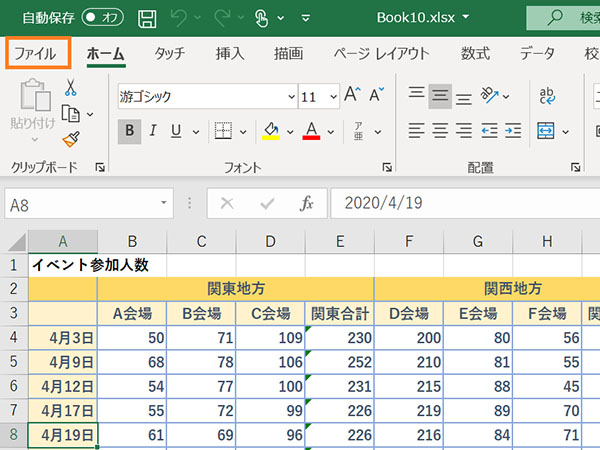This screenshot has width=600, height=450.
Task: Expand the Font dialog launcher
Action: tap(386, 168)
